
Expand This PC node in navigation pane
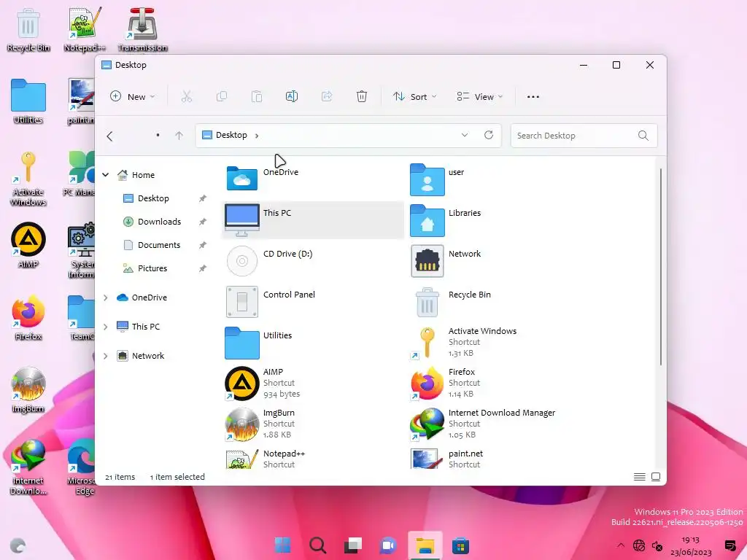click(105, 327)
